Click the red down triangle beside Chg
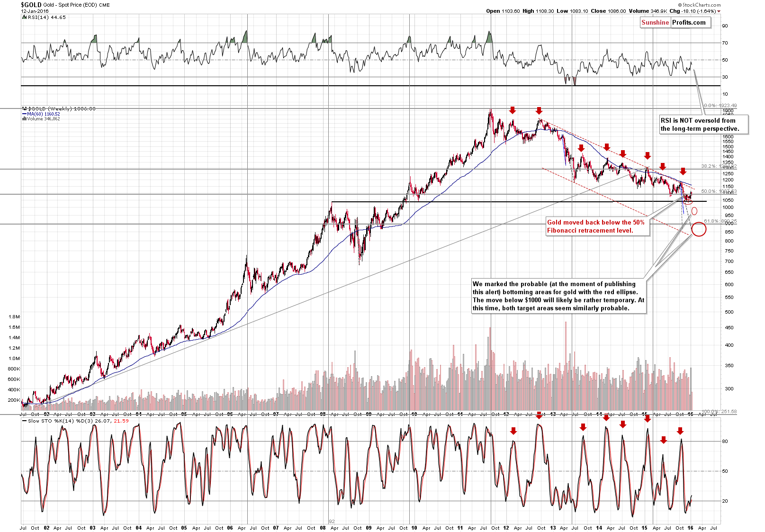This screenshot has width=765, height=532. tap(719, 11)
